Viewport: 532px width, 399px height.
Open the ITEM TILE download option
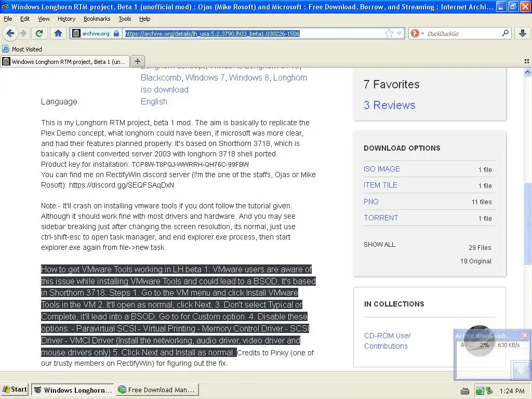[x=380, y=185]
